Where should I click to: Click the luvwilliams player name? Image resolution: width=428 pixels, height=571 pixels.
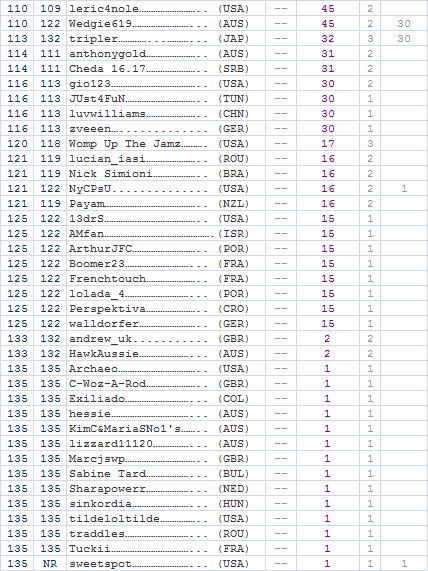(x=107, y=114)
